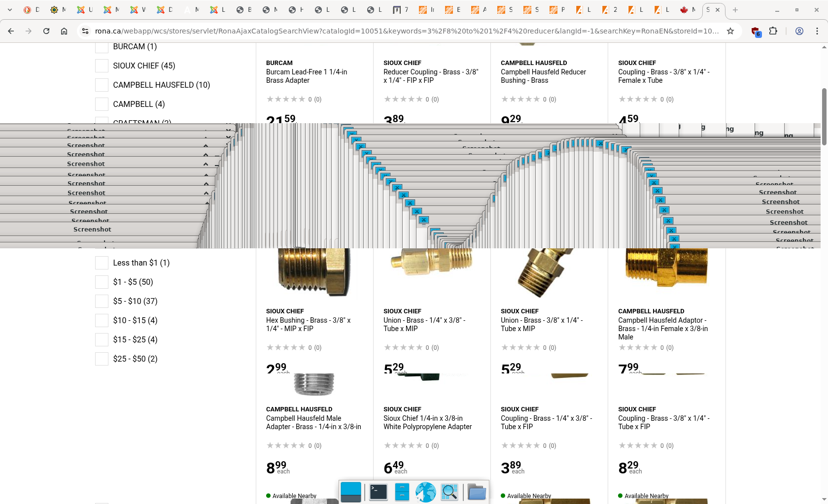This screenshot has height=504, width=828.
Task: Open Coupling Brass 1/4" x 3/8" Tube x FIP link
Action: click(547, 422)
